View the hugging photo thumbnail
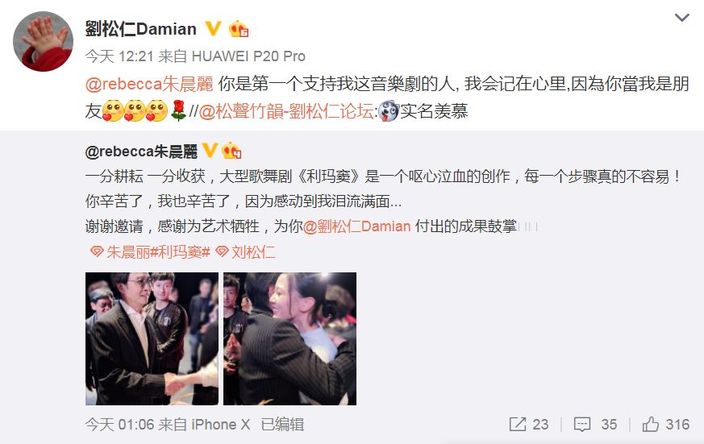 click(x=290, y=338)
